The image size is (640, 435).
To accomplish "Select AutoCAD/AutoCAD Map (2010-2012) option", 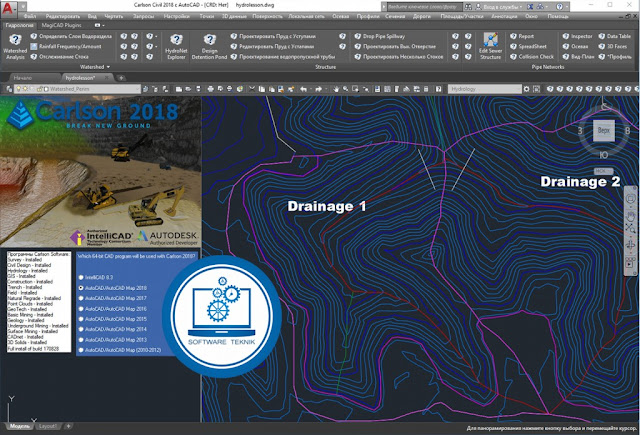I will click(81, 350).
